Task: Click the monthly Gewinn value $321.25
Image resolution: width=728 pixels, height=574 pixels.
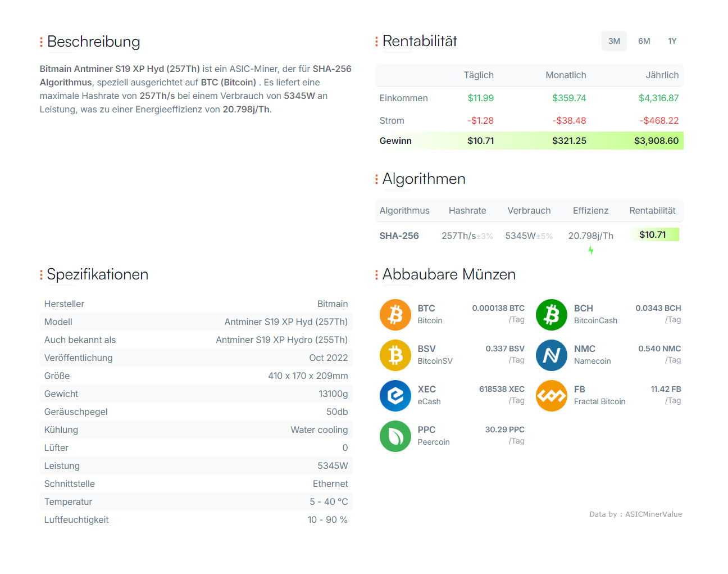Action: [x=569, y=141]
